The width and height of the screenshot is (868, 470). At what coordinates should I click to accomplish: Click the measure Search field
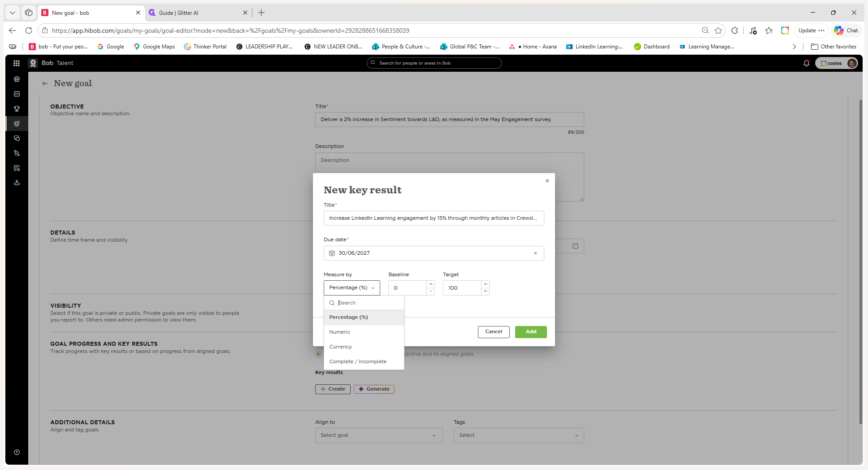coord(364,303)
